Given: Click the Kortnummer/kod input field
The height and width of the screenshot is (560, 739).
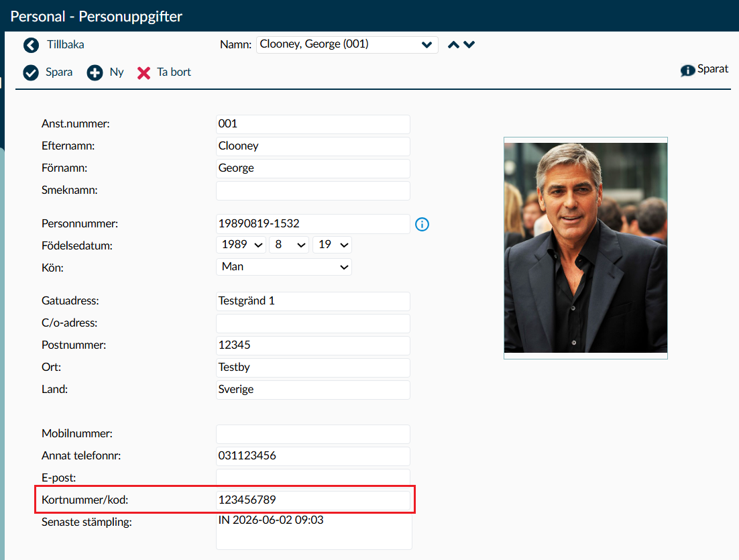Looking at the screenshot, I should tap(313, 500).
